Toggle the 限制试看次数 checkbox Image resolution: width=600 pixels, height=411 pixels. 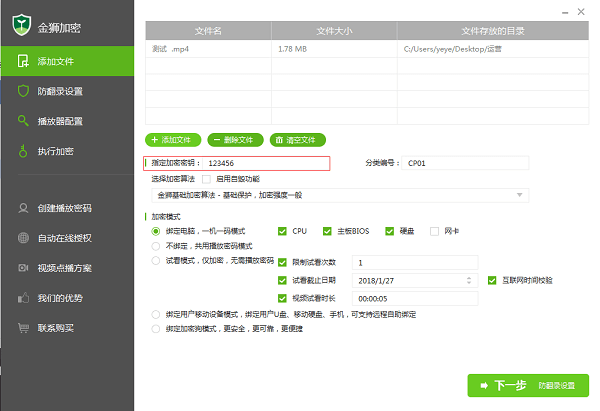pyautogui.click(x=282, y=263)
